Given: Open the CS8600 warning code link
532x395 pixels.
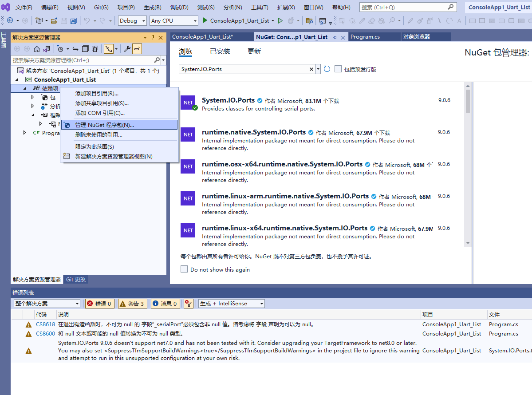Looking at the screenshot, I should [45, 334].
